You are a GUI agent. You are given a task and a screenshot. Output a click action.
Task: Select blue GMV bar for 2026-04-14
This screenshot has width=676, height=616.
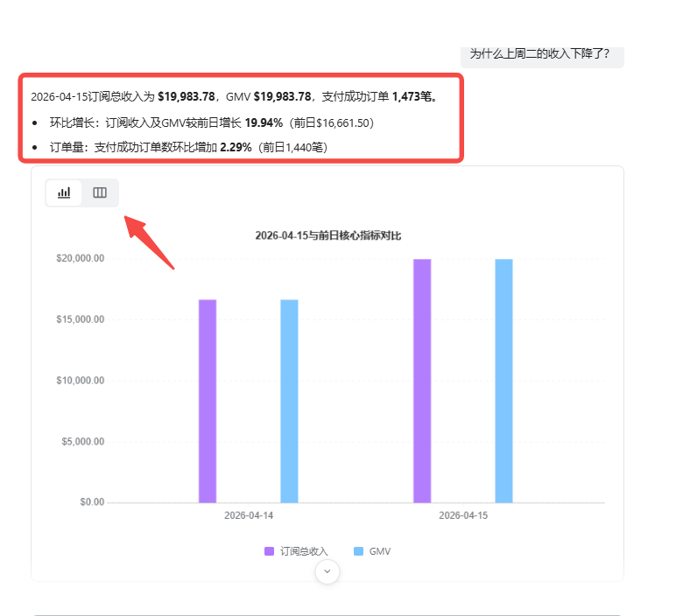tap(289, 401)
